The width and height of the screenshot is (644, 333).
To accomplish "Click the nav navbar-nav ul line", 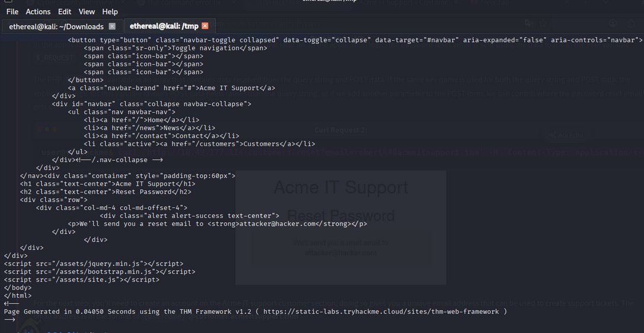I will click(122, 111).
